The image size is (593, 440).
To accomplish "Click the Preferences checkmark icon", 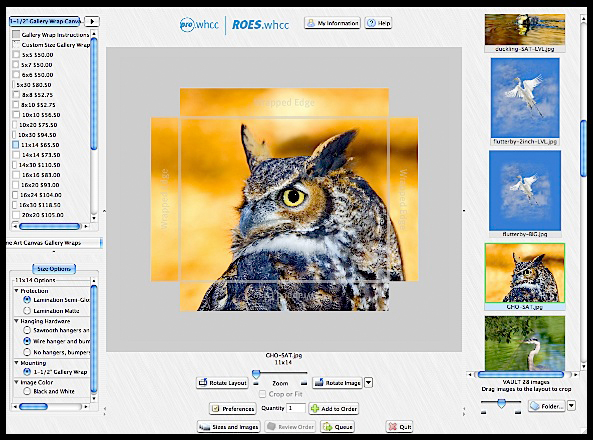I will 216,409.
